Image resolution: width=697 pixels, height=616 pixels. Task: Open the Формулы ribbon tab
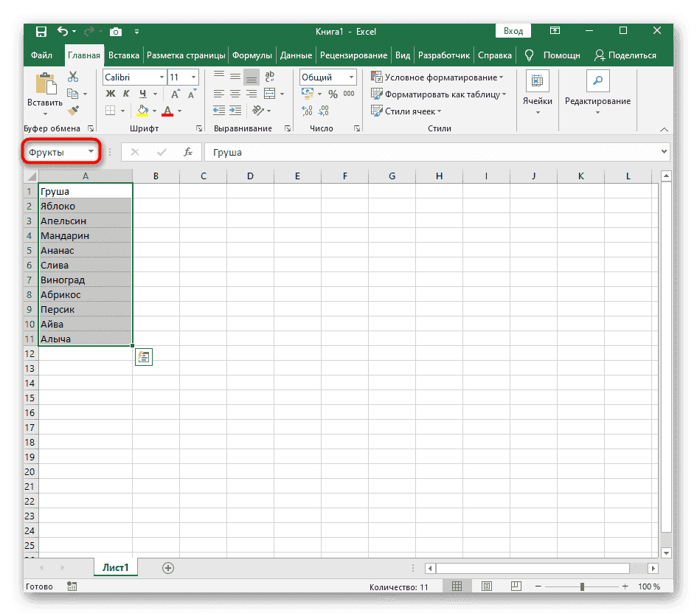tap(252, 55)
